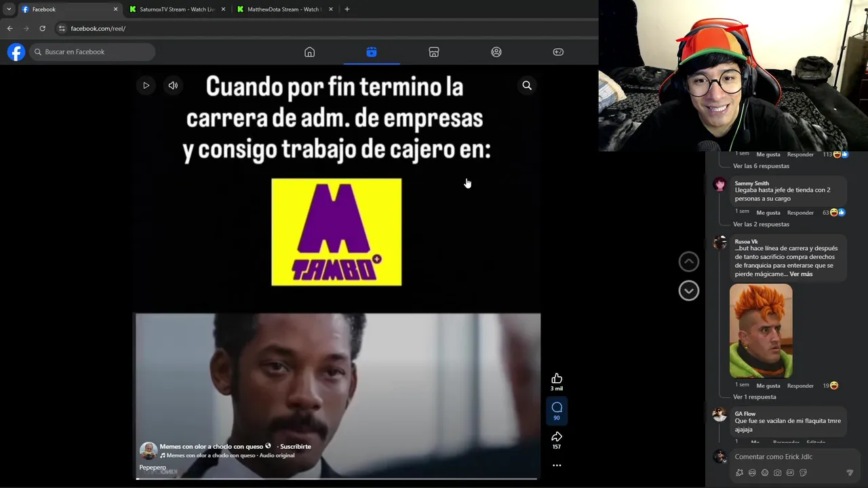
Task: Open the reel comments bubble icon
Action: [x=557, y=407]
